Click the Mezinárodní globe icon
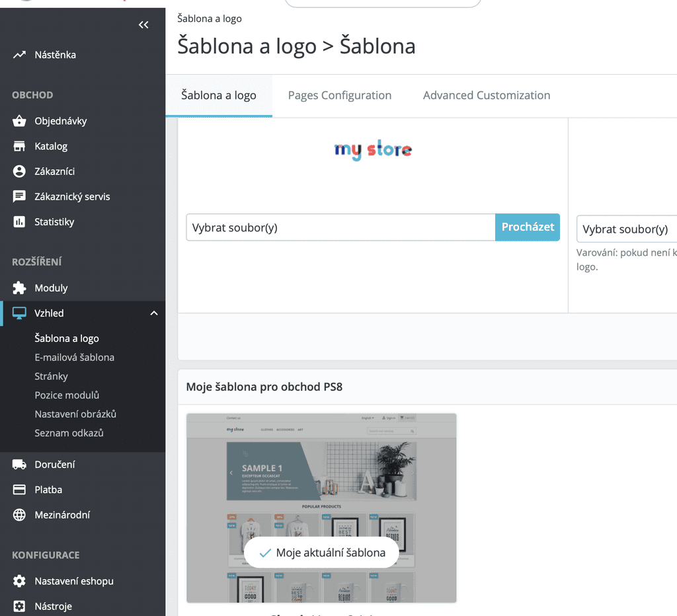This screenshot has width=677, height=616. [19, 515]
